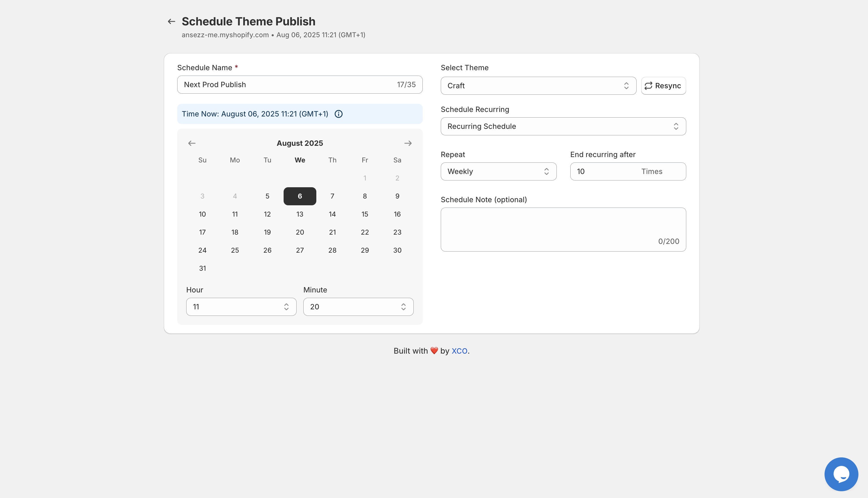The height and width of the screenshot is (498, 868).
Task: Open the Repeat dropdown set to Weekly
Action: coord(498,171)
